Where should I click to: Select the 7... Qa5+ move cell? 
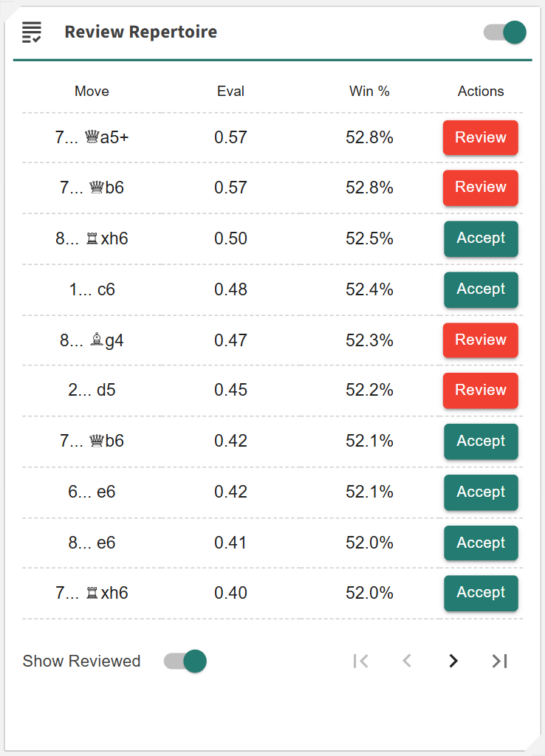(x=92, y=137)
